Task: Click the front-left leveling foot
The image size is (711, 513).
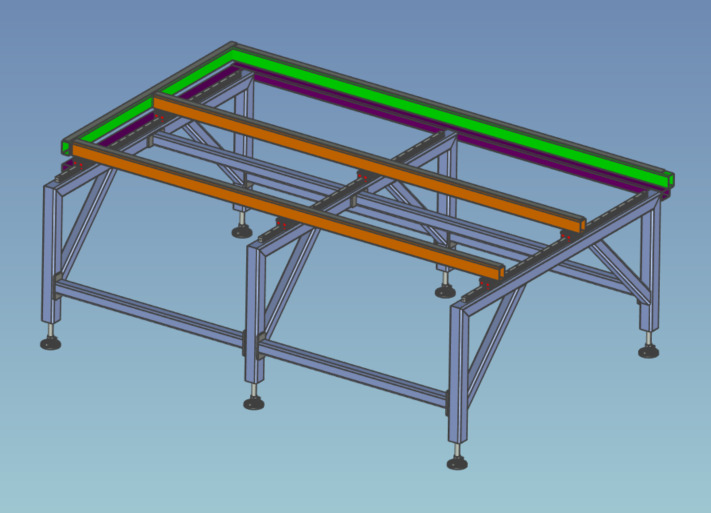Action: pos(50,343)
